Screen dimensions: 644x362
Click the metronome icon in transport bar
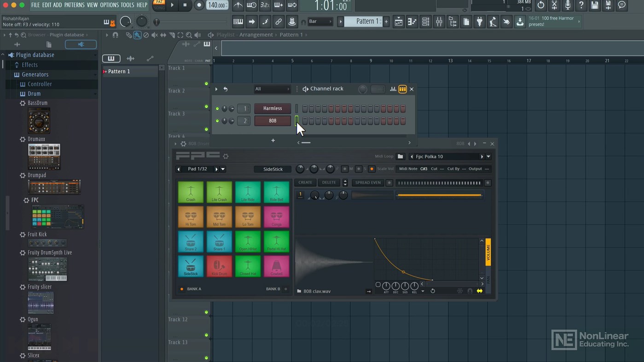[x=238, y=5]
